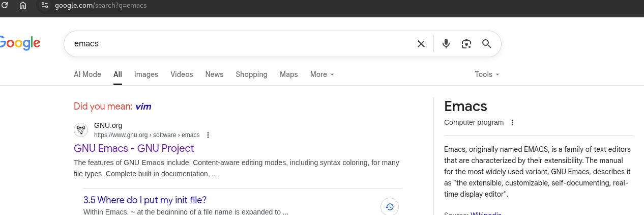Expand the More dropdown
This screenshot has width=644, height=215.
pos(322,74)
